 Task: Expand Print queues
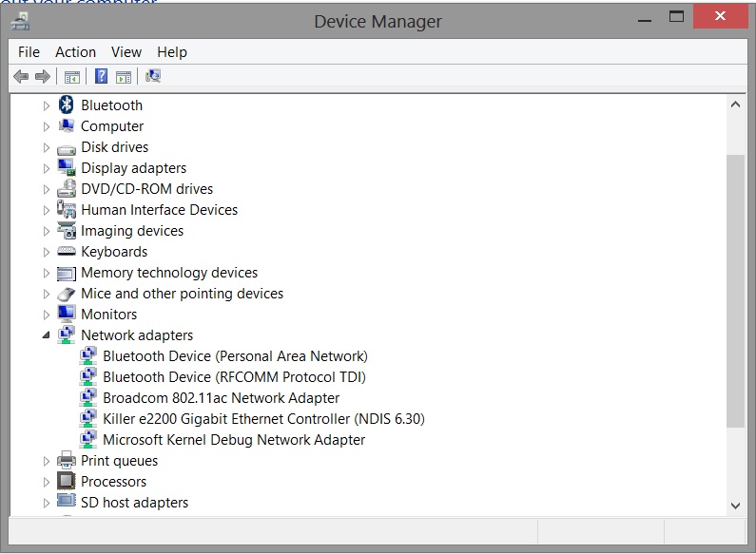(x=47, y=461)
